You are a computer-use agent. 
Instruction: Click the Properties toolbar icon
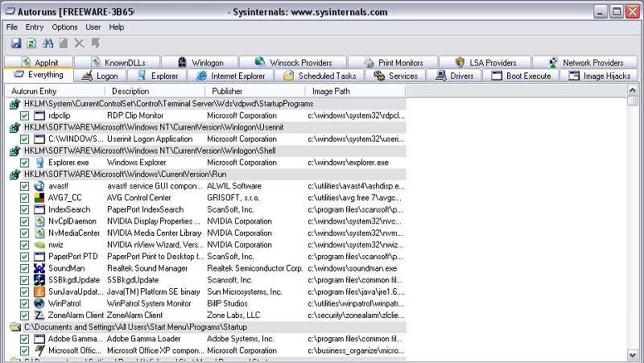64,43
